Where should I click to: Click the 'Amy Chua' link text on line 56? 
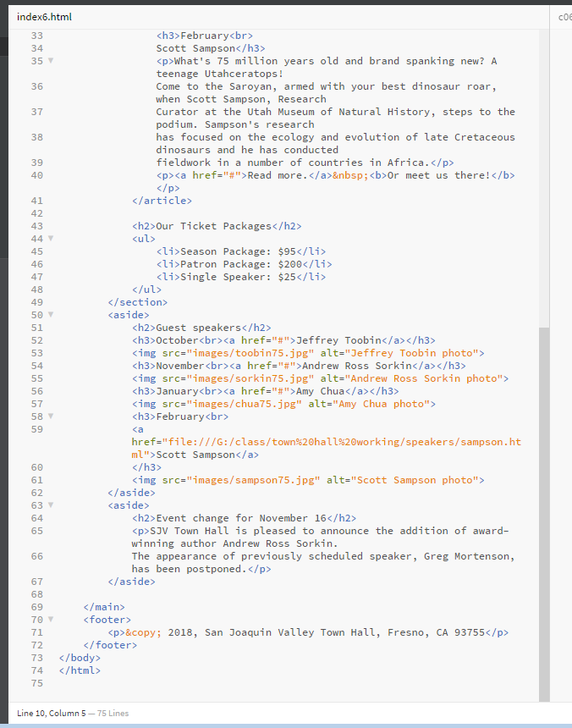[x=320, y=391]
